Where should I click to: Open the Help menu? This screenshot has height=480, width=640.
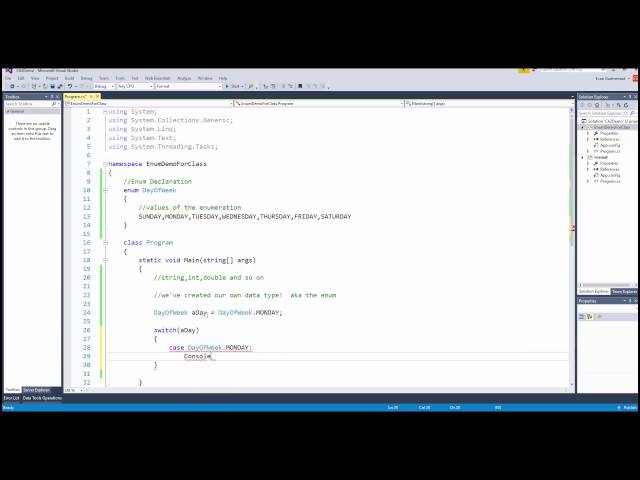tap(223, 78)
